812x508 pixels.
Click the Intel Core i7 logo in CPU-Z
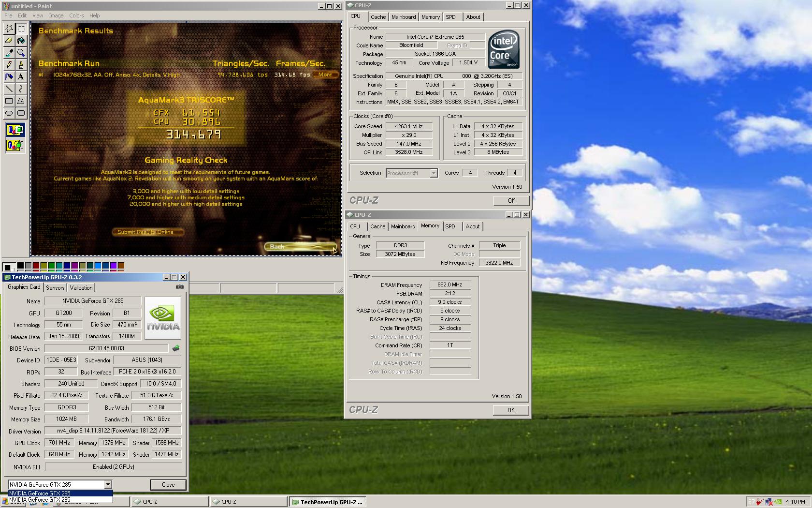504,49
